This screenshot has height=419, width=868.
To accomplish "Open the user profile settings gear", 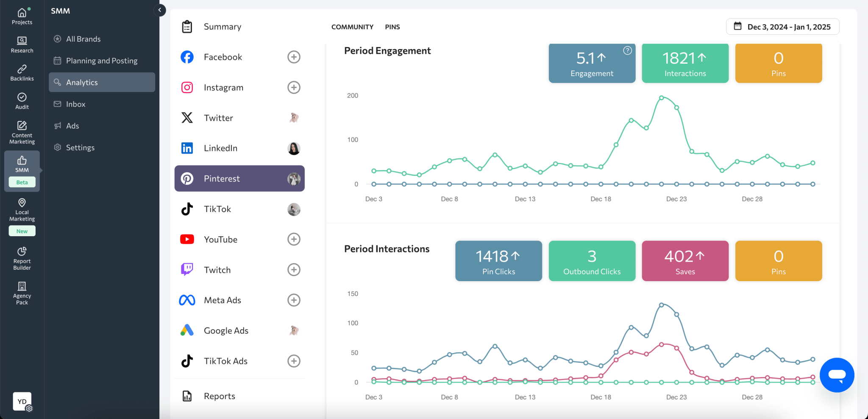I will tap(29, 408).
